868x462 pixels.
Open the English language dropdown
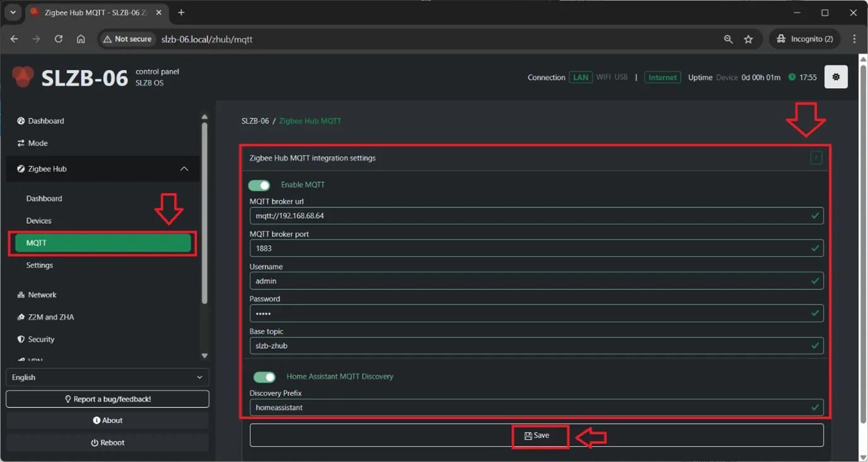[107, 378]
